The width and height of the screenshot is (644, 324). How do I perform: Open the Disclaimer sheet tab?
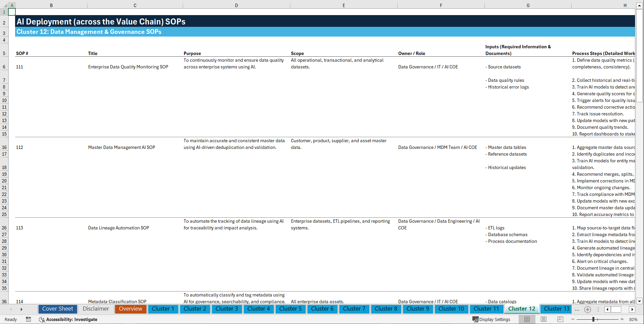[96, 309]
